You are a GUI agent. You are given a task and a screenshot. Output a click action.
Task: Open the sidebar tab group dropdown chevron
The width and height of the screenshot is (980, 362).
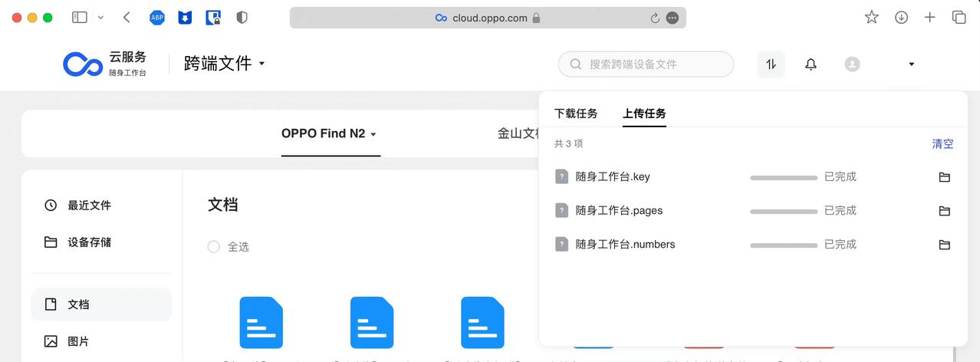tap(100, 18)
